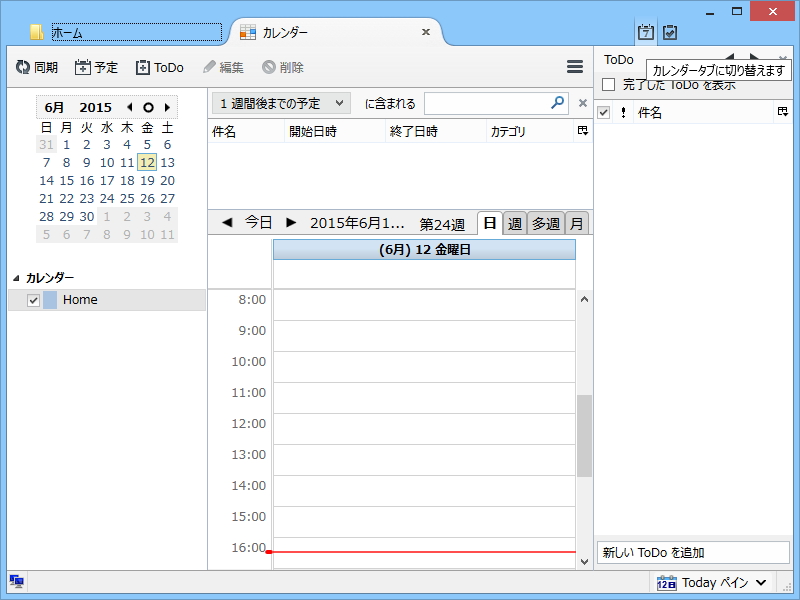This screenshot has height=600, width=800.
Task: Uncheck the Home calendar checkbox
Action: [x=33, y=300]
